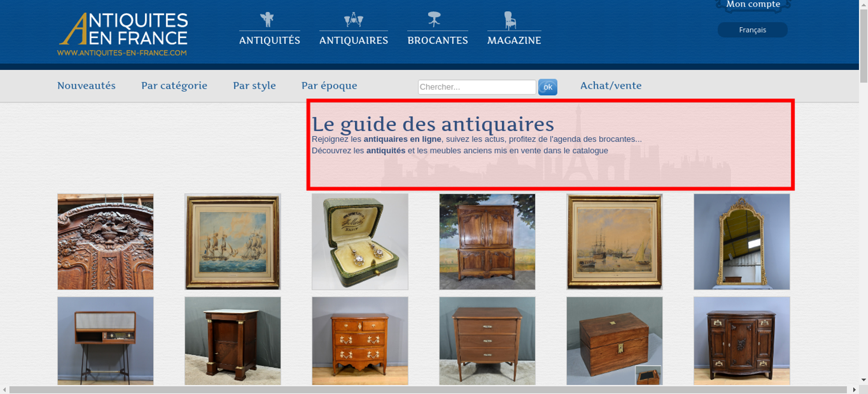Expand the Par époque menu
The image size is (868, 394).
pos(329,85)
